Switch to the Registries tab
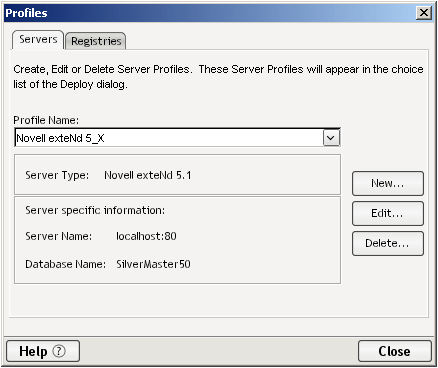438x368 pixels. tap(96, 41)
